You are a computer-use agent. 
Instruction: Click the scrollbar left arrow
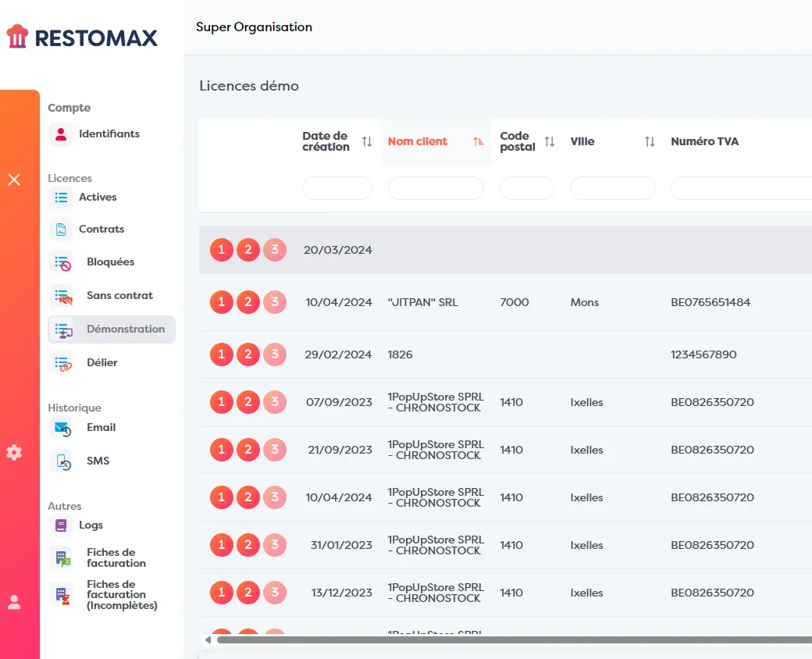point(208,639)
